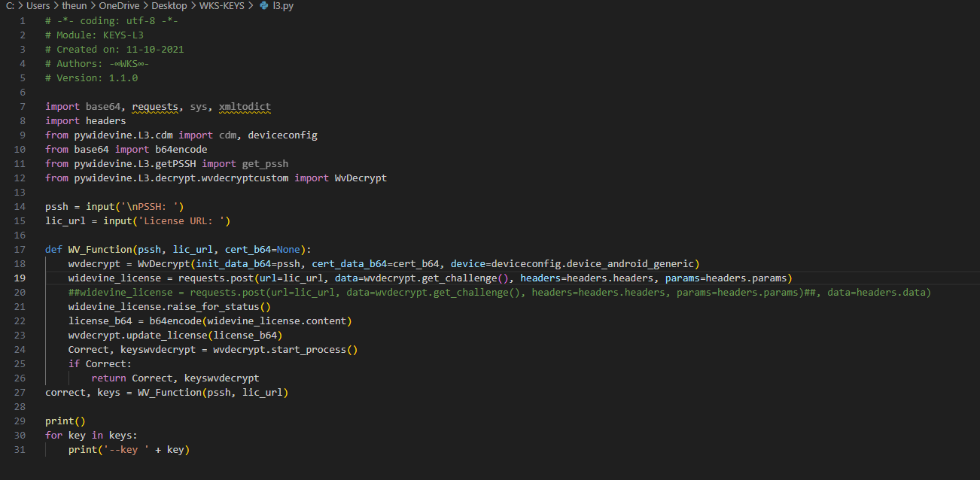The image size is (980, 480).
Task: Click the empty "print()" call on line 29
Action: pos(65,421)
